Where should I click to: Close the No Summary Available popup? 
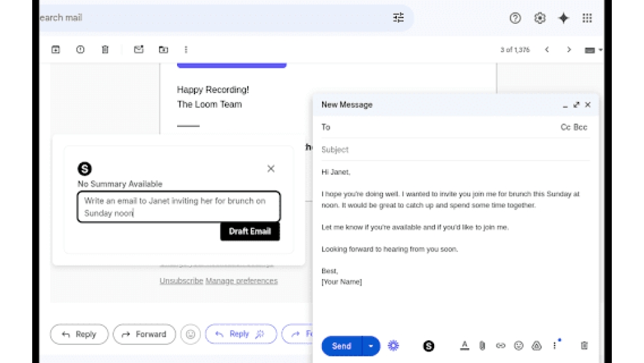click(x=270, y=168)
